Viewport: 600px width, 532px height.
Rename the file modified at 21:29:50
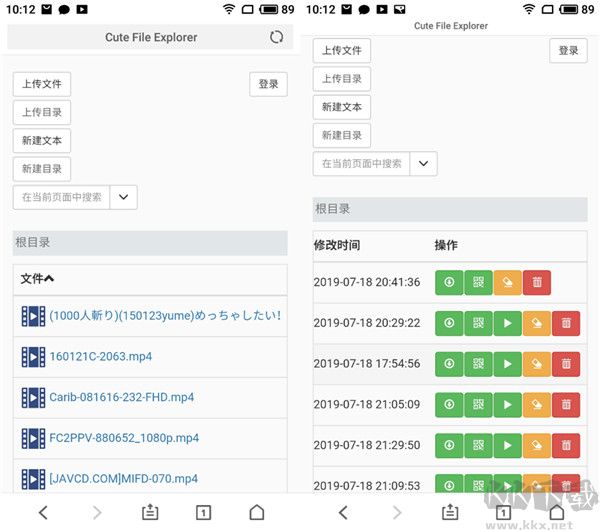537,446
